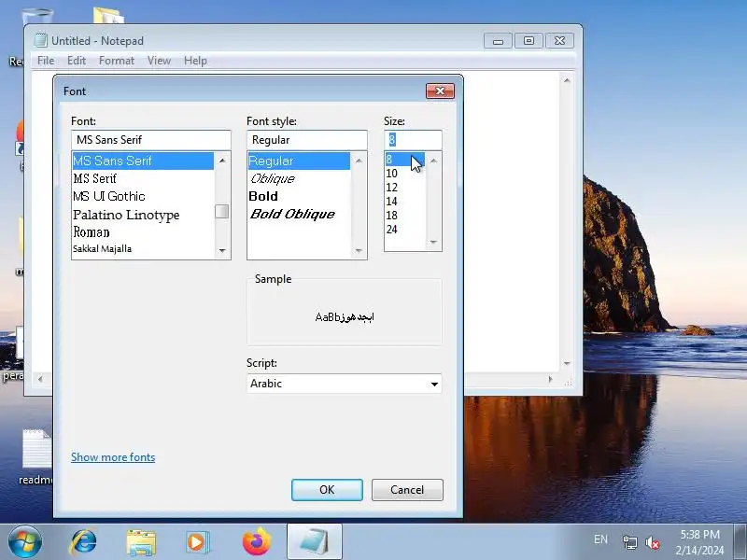This screenshot has width=747, height=560.
Task: Select size 14 in the size list
Action: (x=405, y=201)
